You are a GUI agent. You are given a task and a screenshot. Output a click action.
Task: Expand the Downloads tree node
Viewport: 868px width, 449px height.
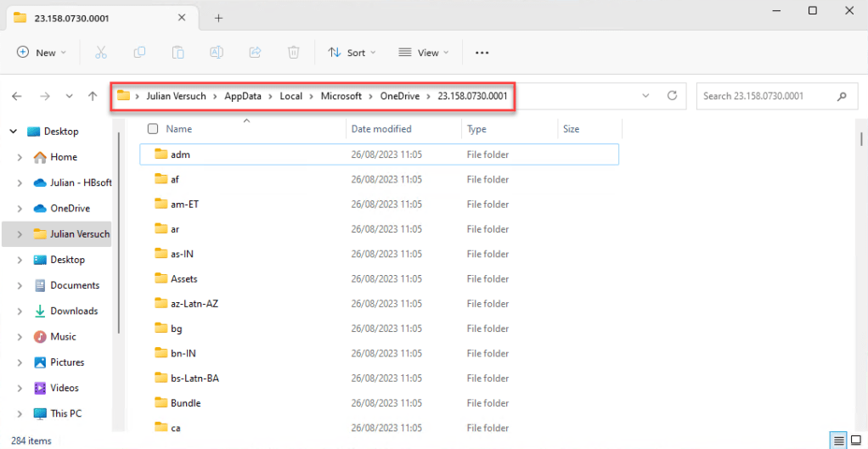(x=20, y=311)
